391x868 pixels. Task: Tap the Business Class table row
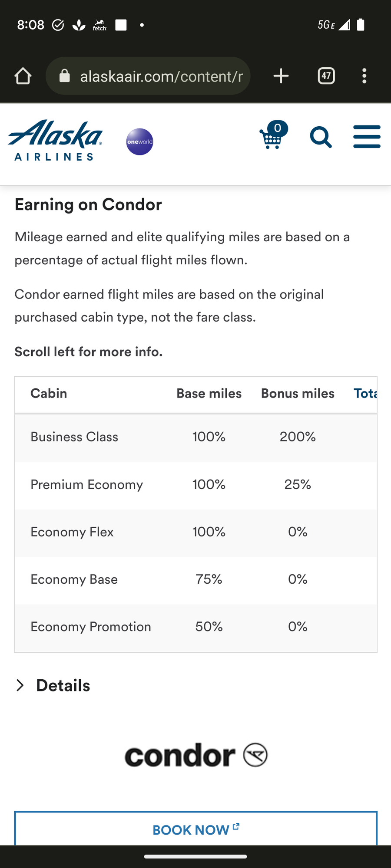[x=195, y=437]
